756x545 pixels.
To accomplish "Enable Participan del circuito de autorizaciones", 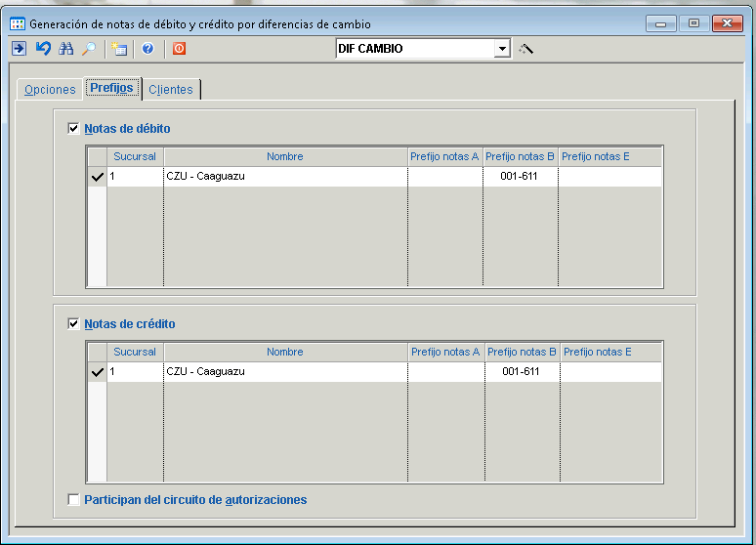I will click(x=74, y=500).
